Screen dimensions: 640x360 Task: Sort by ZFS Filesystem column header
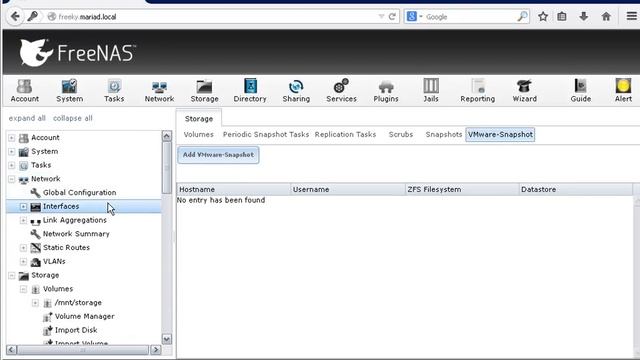click(x=462, y=189)
